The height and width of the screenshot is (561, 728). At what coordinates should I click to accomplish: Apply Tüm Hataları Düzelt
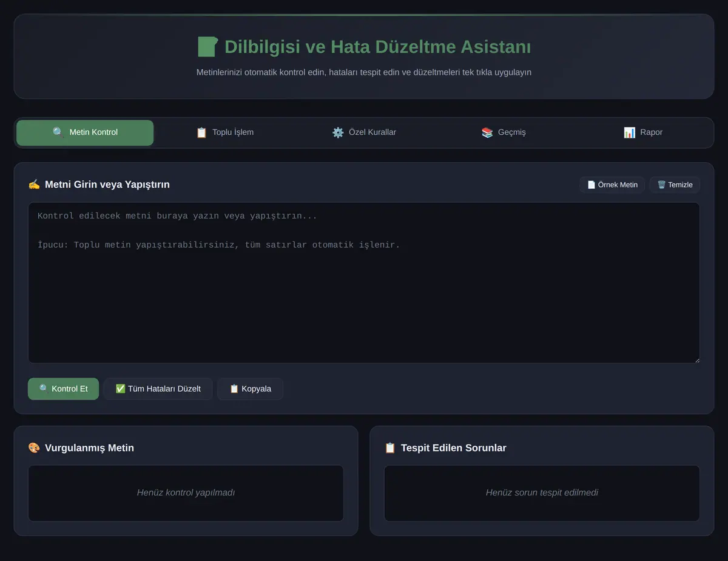[x=158, y=389]
